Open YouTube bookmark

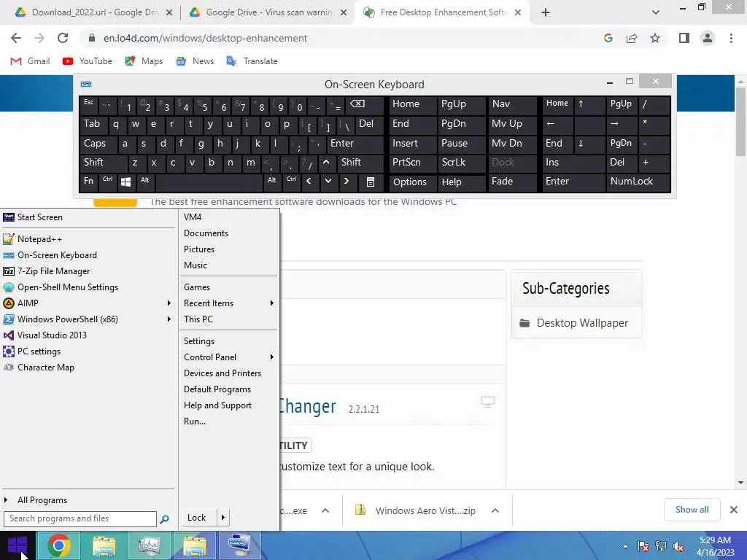[x=88, y=61]
